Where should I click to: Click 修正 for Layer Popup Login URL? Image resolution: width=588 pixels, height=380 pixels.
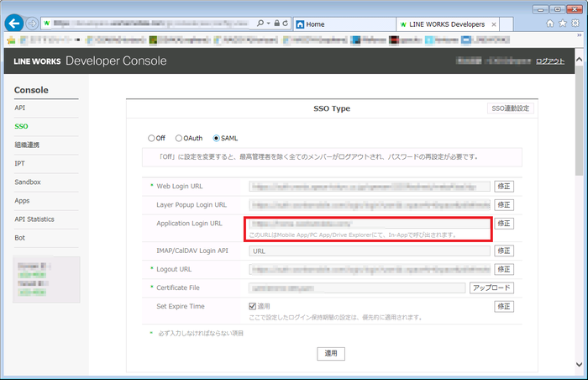click(x=504, y=205)
